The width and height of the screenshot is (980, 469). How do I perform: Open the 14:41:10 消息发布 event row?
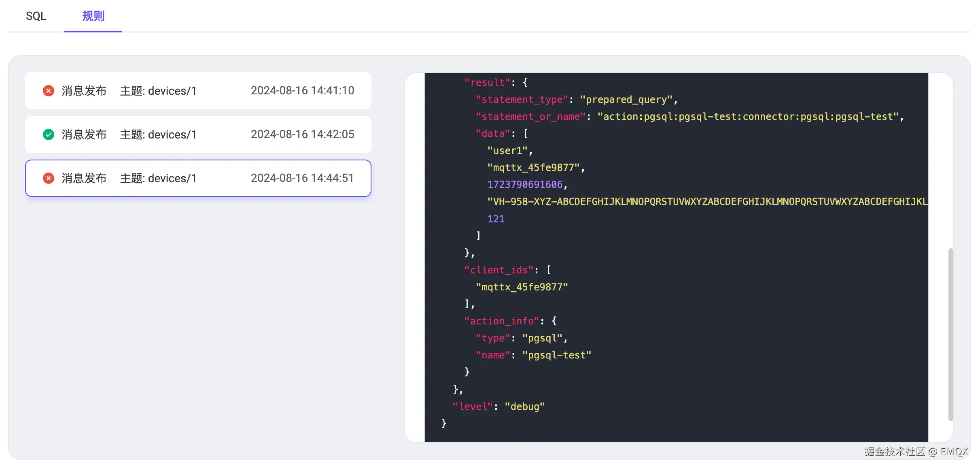tap(198, 91)
